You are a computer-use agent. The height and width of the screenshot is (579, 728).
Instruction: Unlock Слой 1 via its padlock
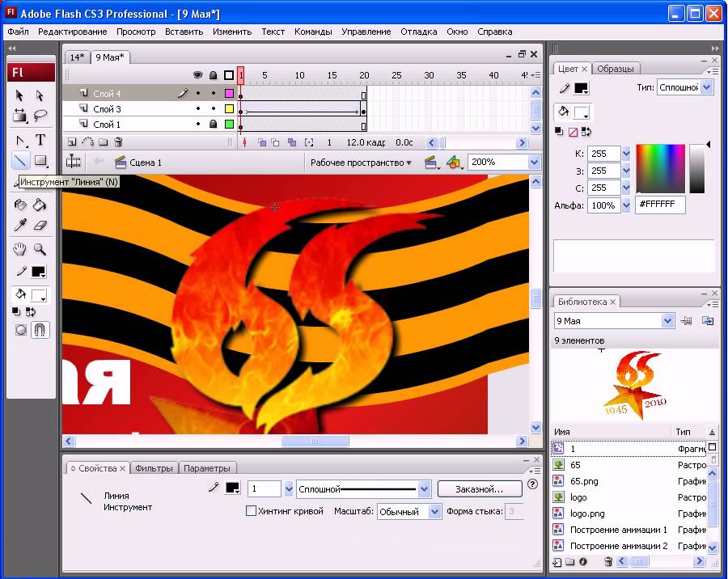coord(213,124)
